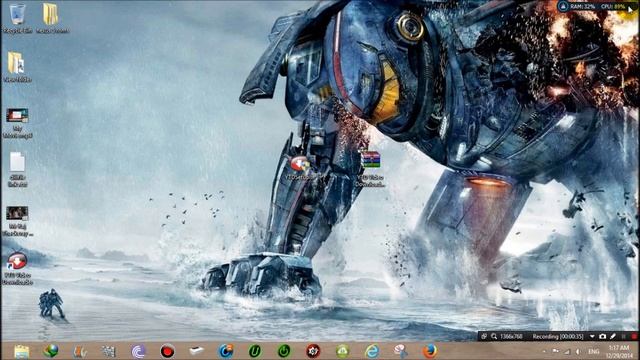This screenshot has height=360, width=640.
Task: Take a screenshot with recorder camera icon
Action: pos(602,336)
